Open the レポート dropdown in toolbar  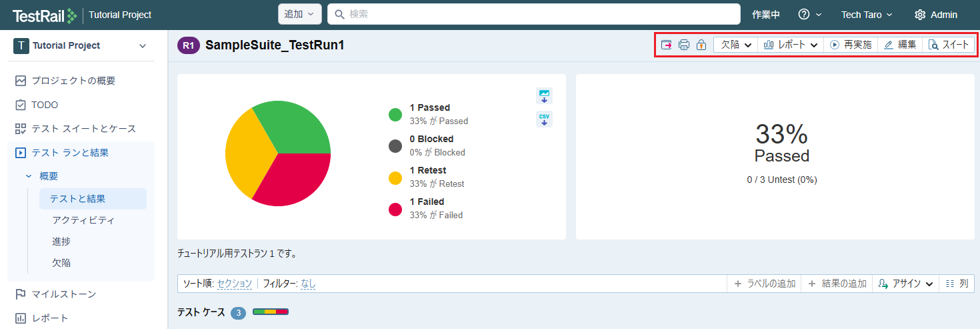click(791, 45)
